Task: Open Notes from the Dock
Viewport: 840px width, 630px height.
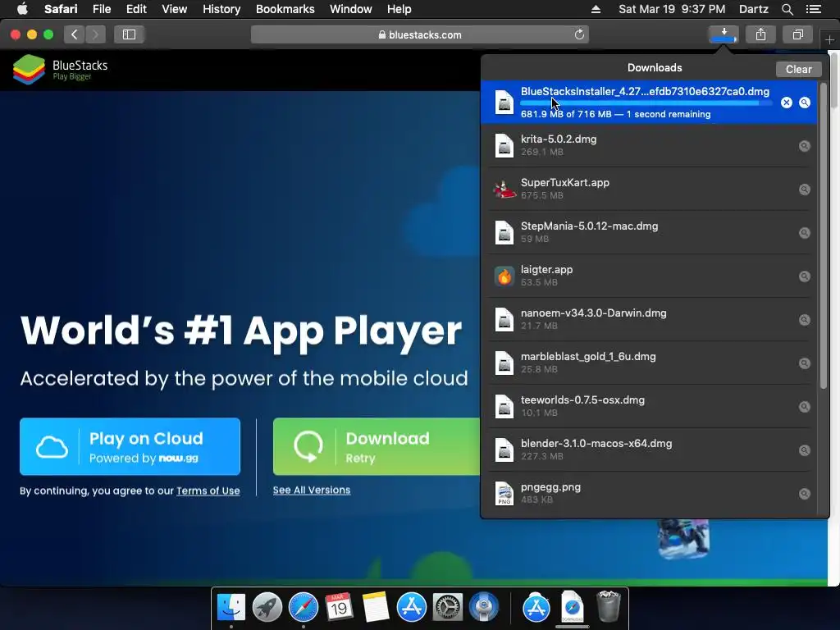Action: 375,608
